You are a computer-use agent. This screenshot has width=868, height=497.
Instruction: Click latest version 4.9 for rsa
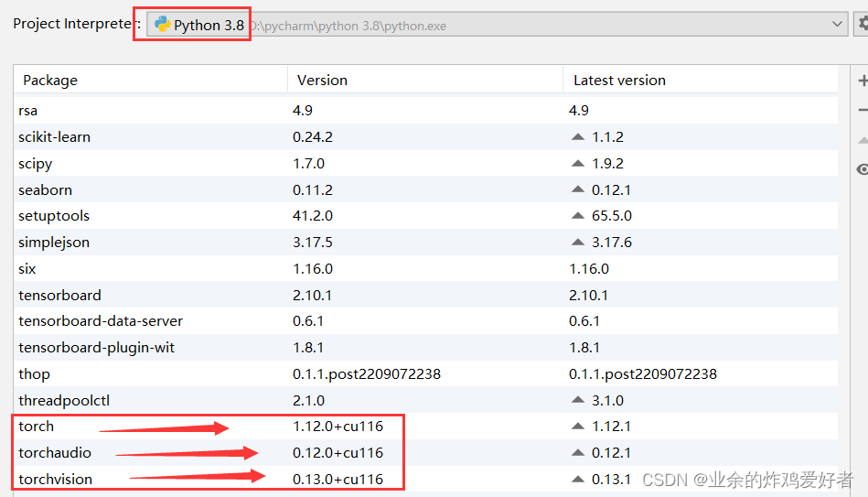(x=578, y=110)
